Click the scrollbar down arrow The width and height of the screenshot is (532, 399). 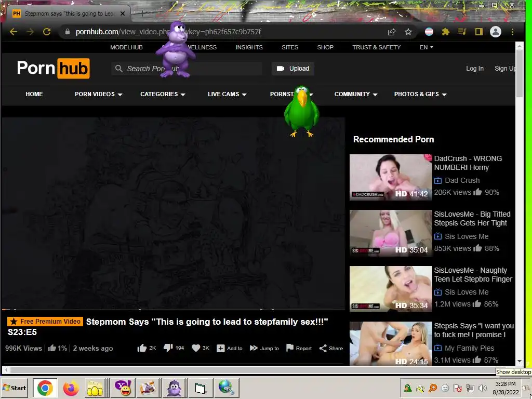pos(520,361)
